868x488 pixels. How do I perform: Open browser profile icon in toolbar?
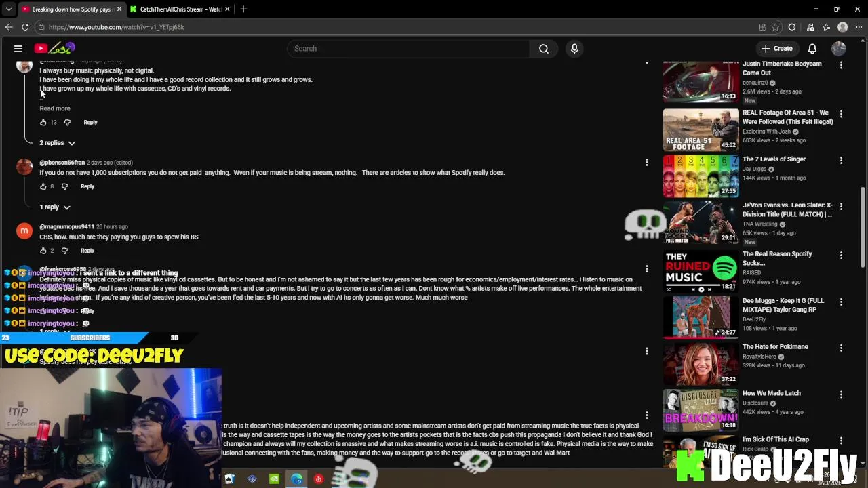pyautogui.click(x=843, y=27)
